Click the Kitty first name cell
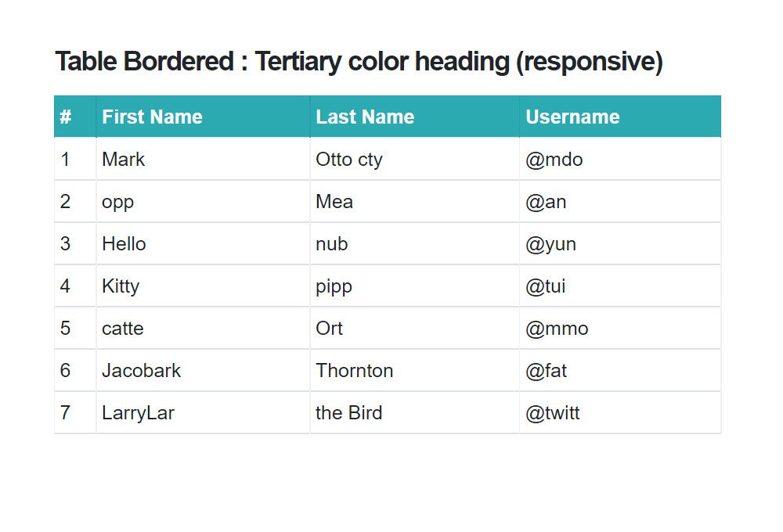783x532 pixels. click(x=203, y=286)
